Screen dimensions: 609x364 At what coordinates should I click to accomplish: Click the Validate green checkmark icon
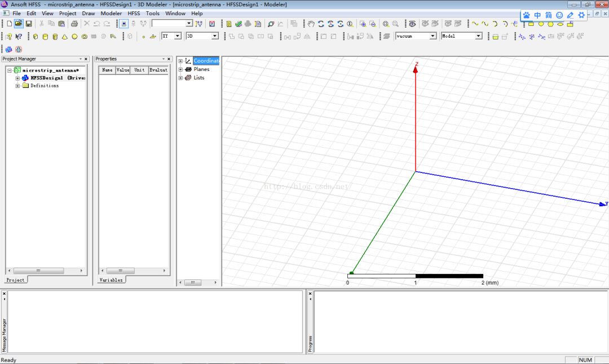239,24
